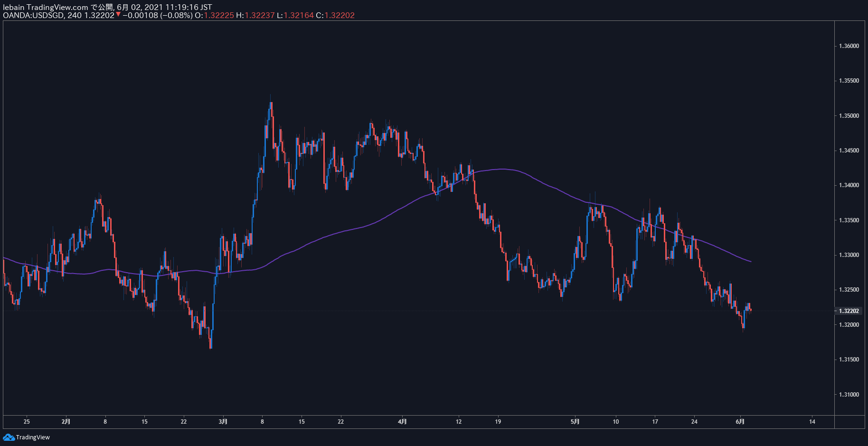Select the 1.35000 price axis label

849,116
